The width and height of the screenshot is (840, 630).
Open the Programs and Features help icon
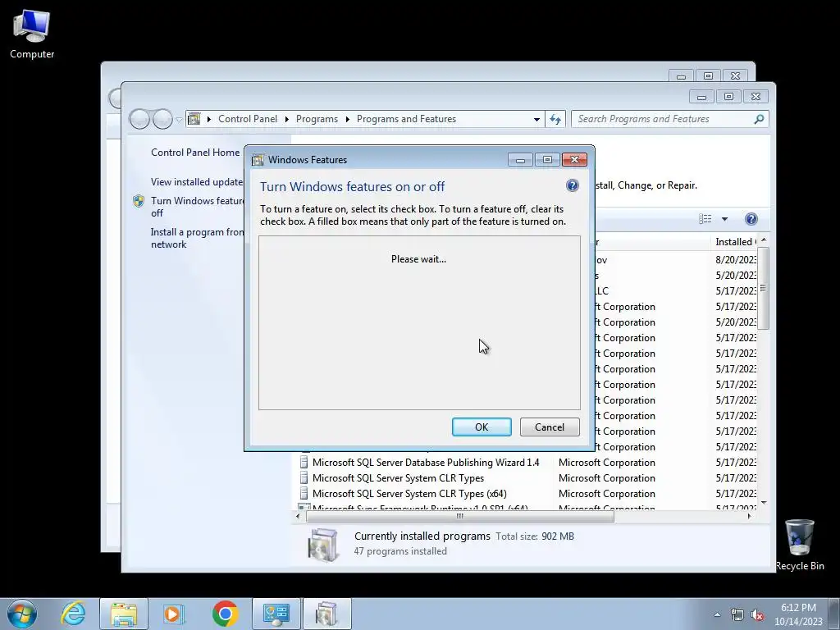click(x=751, y=218)
